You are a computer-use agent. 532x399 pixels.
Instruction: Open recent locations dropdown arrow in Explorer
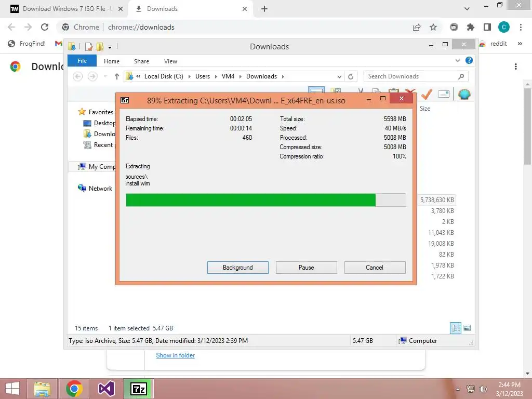click(x=105, y=76)
